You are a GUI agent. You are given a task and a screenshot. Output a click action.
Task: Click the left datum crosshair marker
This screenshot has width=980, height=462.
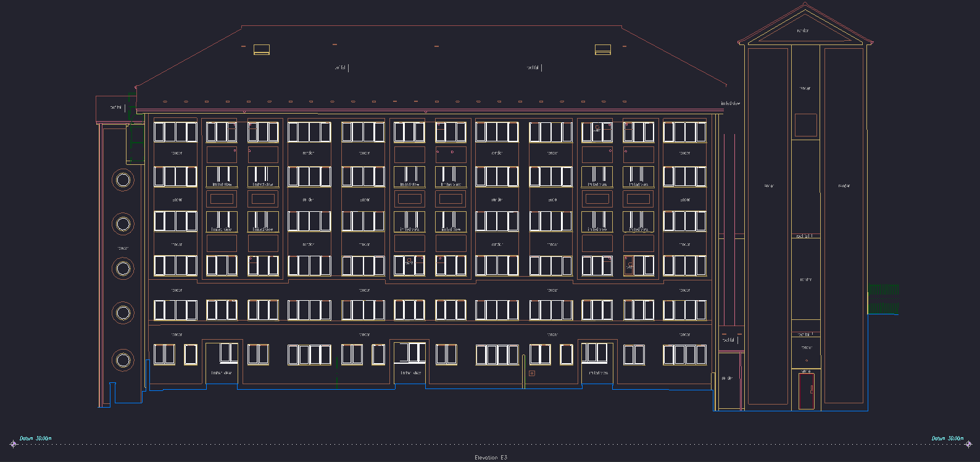(14, 443)
